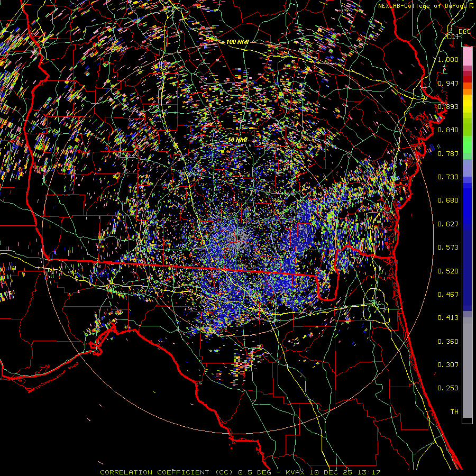Pick the gray segment of the color bar
Screen dimensions: 476x476
pos(467,368)
